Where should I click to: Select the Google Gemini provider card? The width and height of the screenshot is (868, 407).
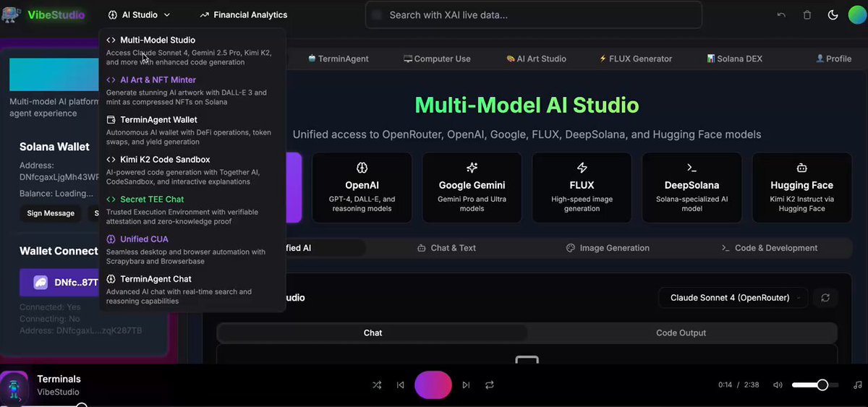pyautogui.click(x=472, y=187)
